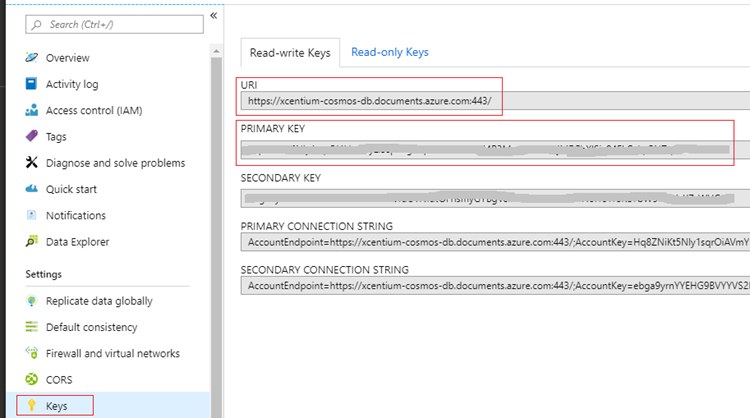
Task: Click the Firewall and virtual networks icon
Action: coord(32,353)
